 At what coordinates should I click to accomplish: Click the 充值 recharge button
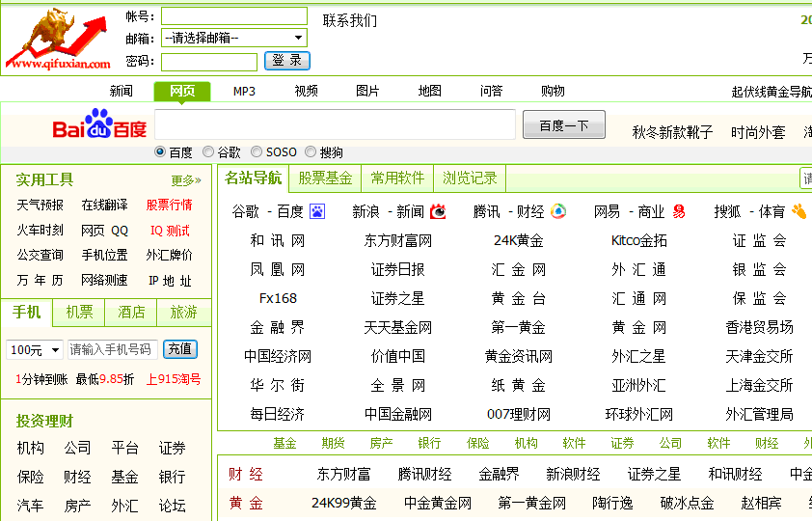pos(179,349)
